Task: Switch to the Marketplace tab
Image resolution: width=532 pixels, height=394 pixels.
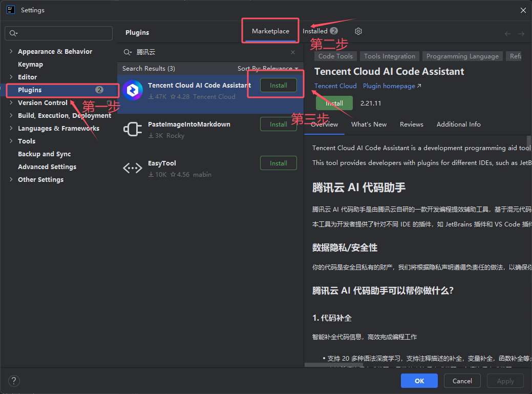Action: tap(270, 31)
